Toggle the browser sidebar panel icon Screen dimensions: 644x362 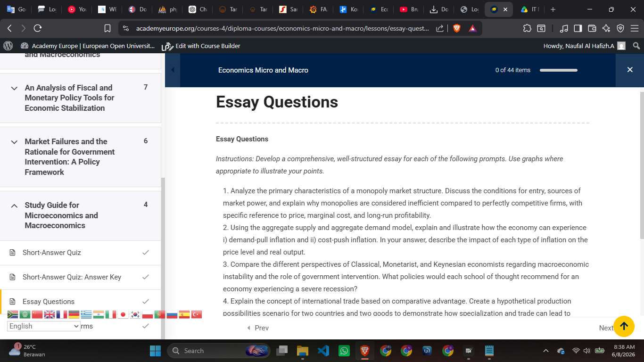tap(578, 28)
